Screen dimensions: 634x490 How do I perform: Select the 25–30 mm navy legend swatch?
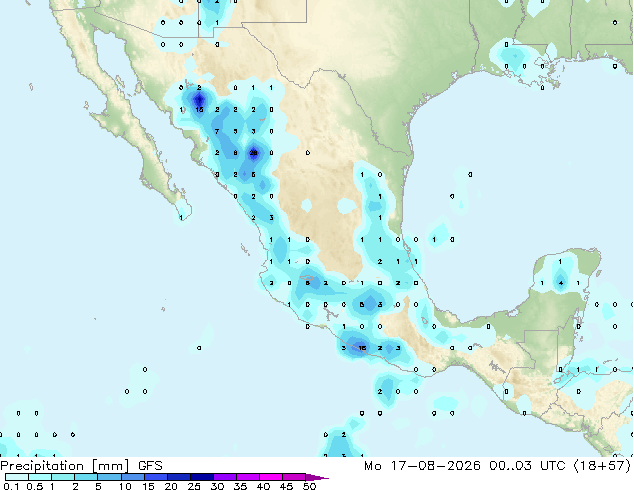click(x=201, y=477)
